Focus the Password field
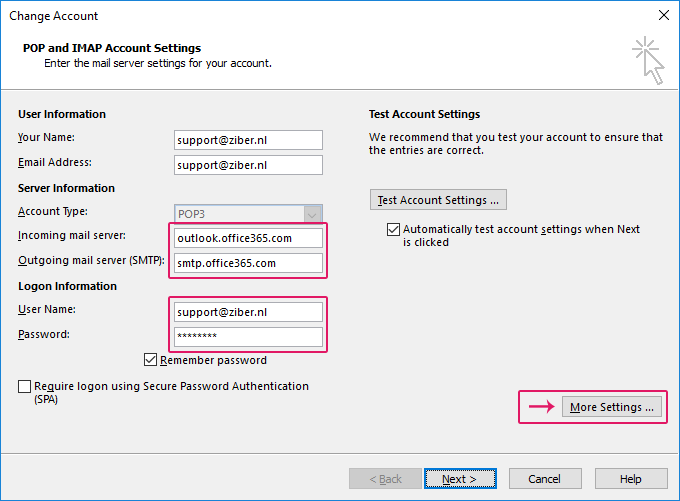The width and height of the screenshot is (680, 501). (x=248, y=337)
